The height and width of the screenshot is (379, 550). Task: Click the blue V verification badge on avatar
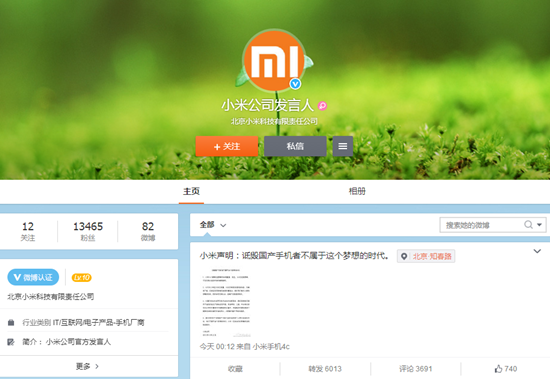click(295, 84)
